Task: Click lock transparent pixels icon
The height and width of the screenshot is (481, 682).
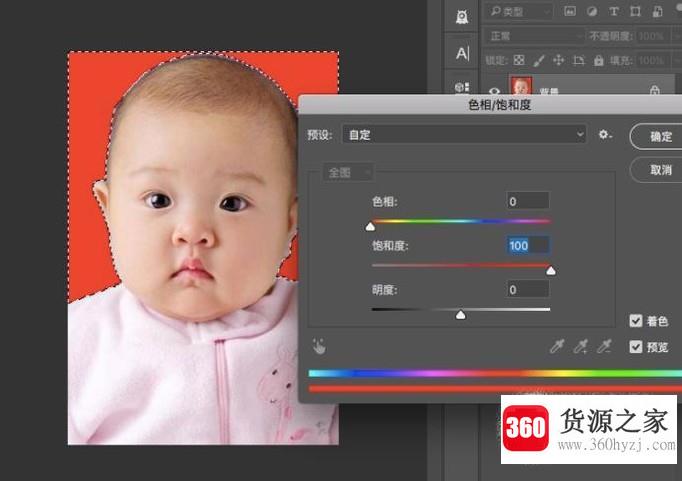Action: 519,60
